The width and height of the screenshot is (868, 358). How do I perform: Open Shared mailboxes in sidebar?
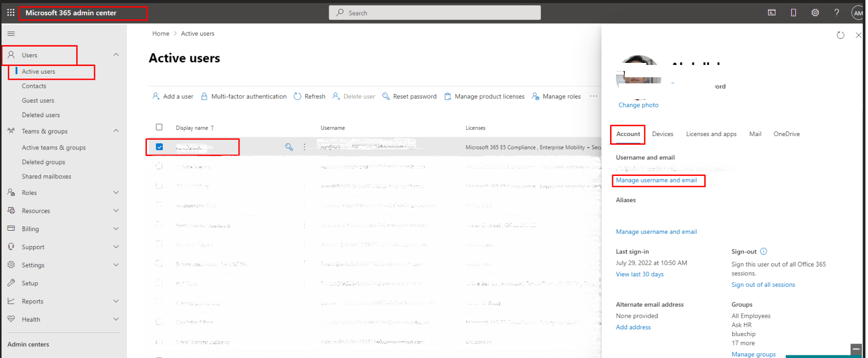(47, 176)
